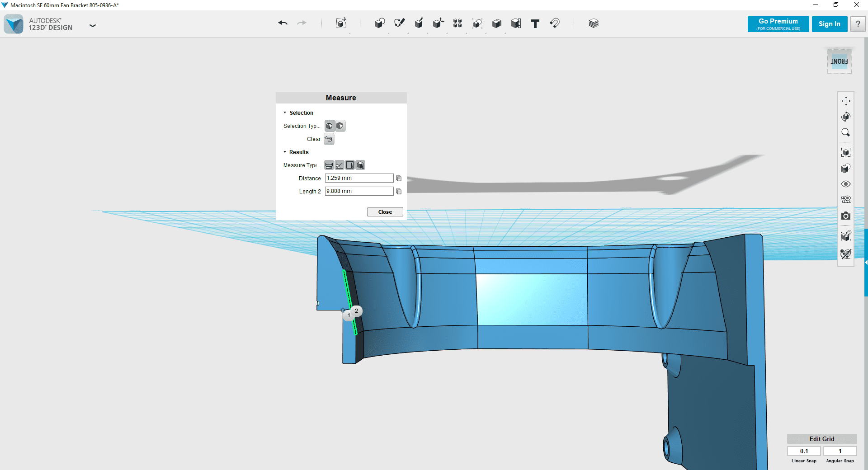The width and height of the screenshot is (868, 470).
Task: Open the Grouping tool menu
Action: pos(477,23)
